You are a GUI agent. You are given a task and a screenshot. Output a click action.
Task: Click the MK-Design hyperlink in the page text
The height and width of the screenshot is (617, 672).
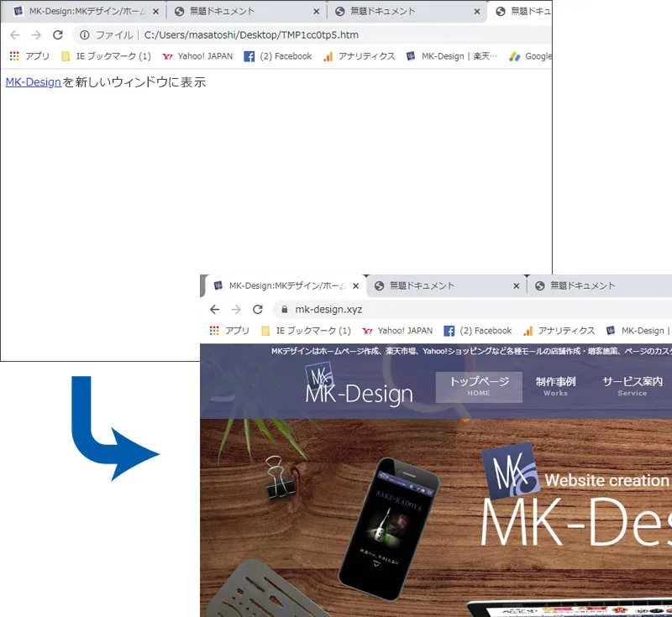pyautogui.click(x=34, y=82)
